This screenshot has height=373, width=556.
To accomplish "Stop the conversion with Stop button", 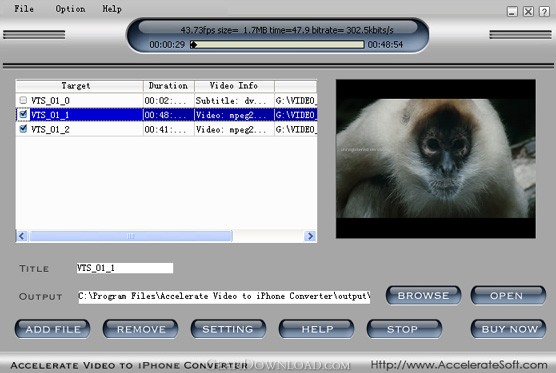I will coord(405,329).
